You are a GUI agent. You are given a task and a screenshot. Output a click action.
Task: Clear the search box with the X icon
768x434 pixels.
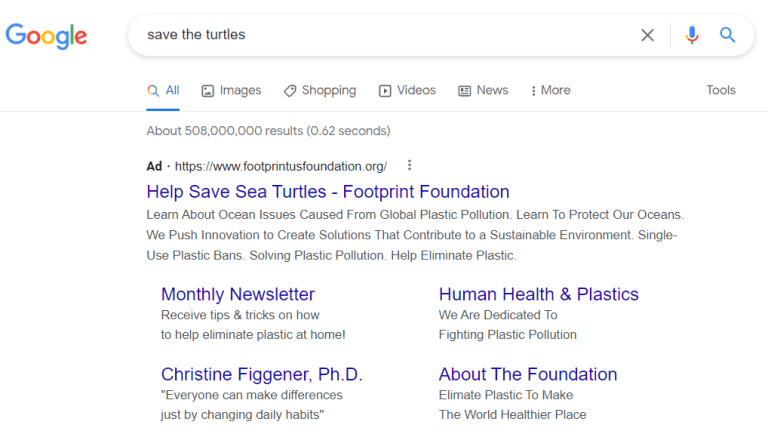[x=648, y=35]
